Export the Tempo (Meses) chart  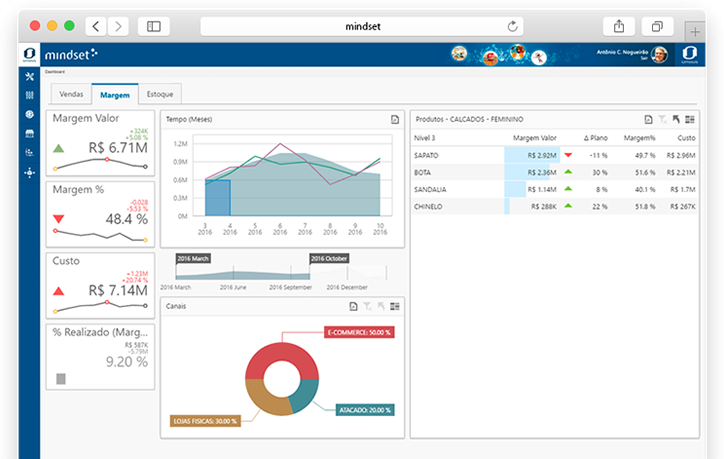click(x=395, y=120)
